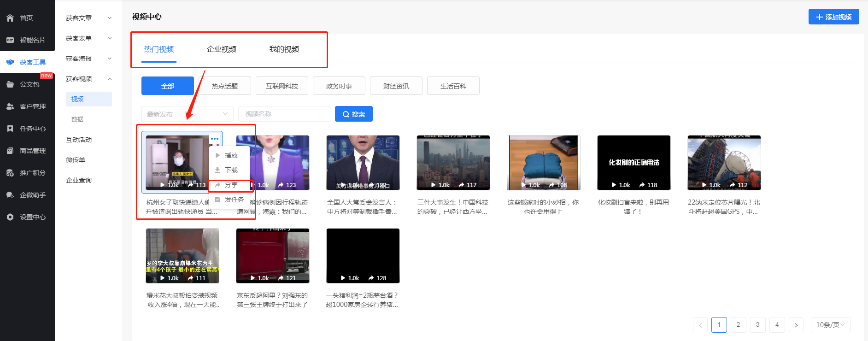868x341 pixels.
Task: Open the 化妆刷的正确用法 video thumbnail
Action: tap(634, 163)
